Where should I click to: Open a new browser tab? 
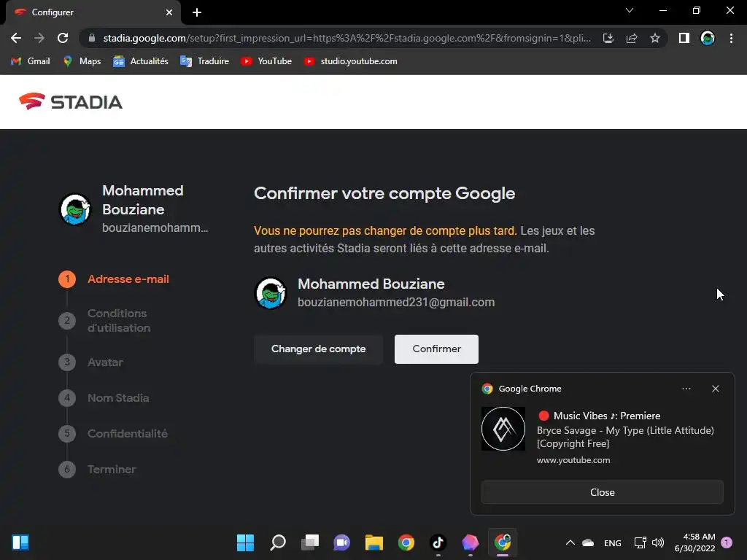click(x=197, y=12)
